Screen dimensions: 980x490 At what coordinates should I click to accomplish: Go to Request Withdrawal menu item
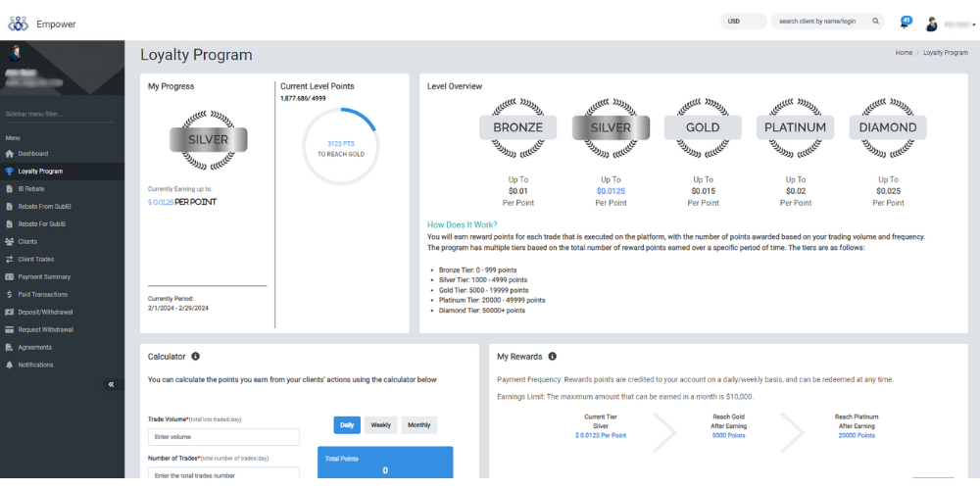pyautogui.click(x=45, y=329)
